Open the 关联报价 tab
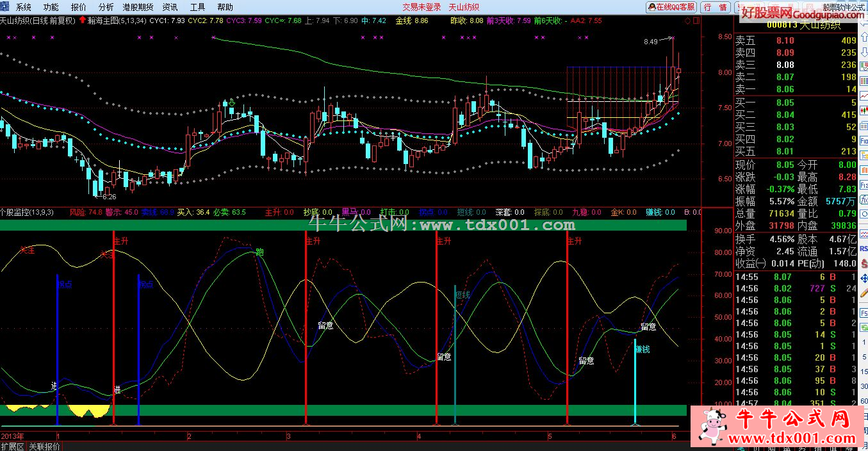Image resolution: width=868 pixels, height=451 pixels. pos(44,447)
